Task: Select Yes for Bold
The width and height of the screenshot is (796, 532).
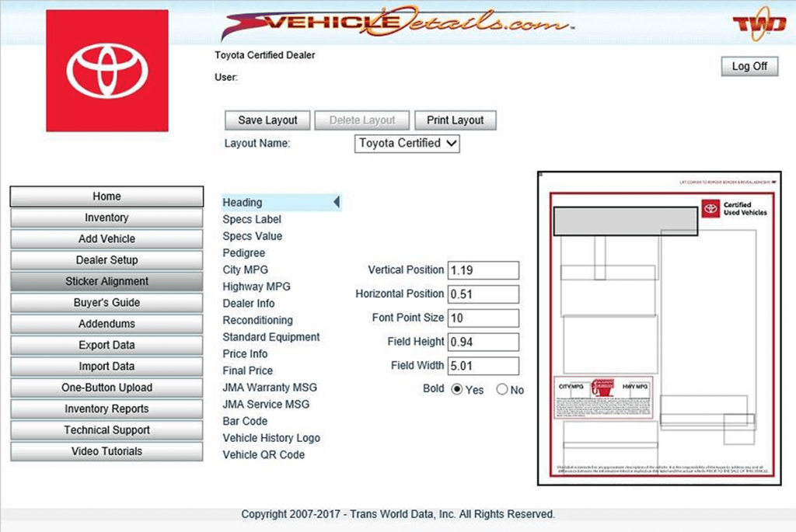Action: [x=456, y=390]
